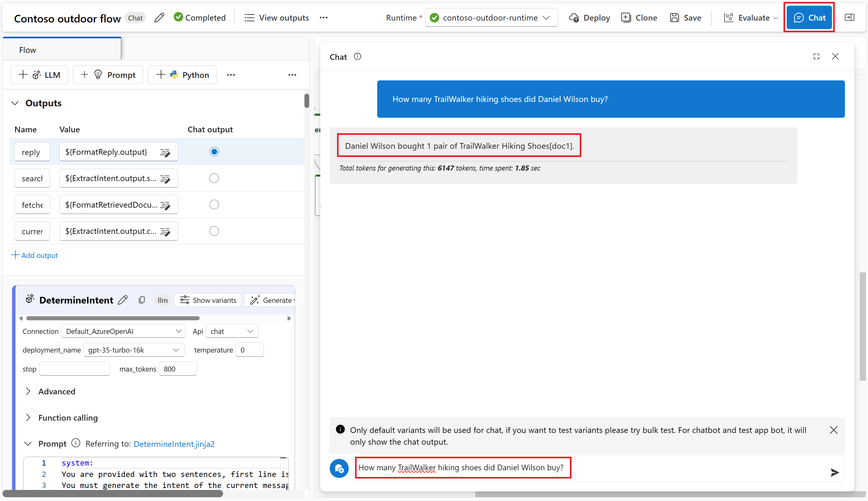Click the Clone button
868x501 pixels.
click(x=639, y=17)
